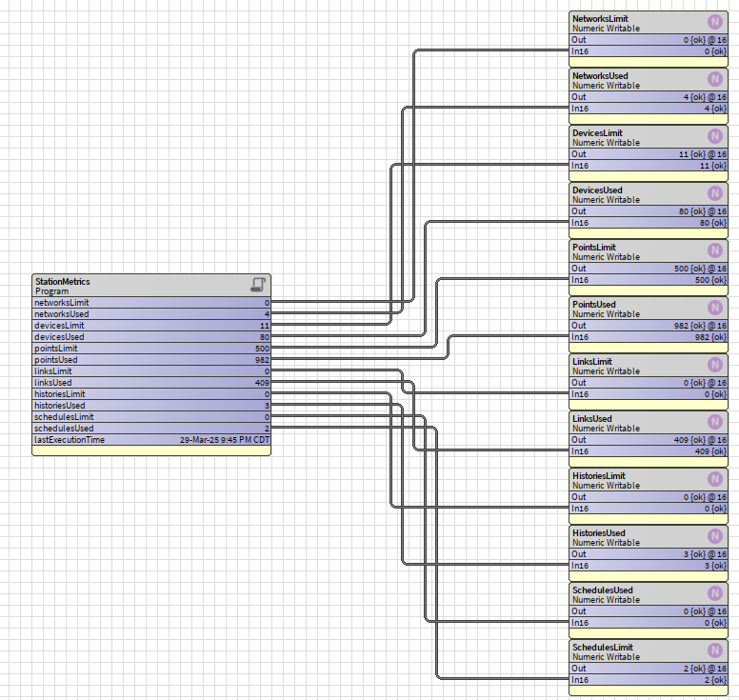Click the devicesLimit slot in StationMetrics

pyautogui.click(x=151, y=326)
